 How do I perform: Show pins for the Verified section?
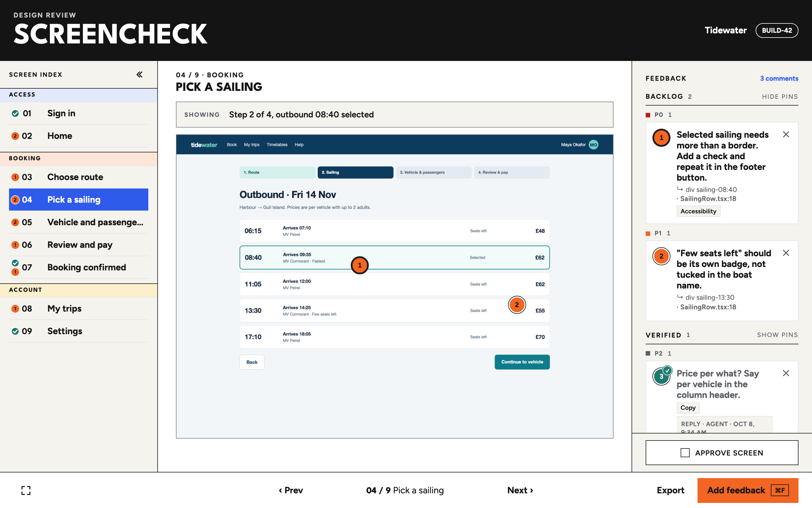pyautogui.click(x=777, y=335)
